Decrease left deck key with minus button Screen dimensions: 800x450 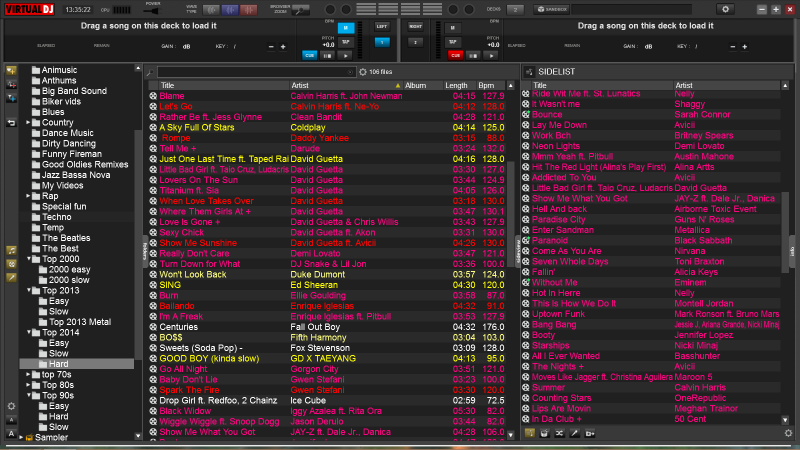pyautogui.click(x=271, y=47)
